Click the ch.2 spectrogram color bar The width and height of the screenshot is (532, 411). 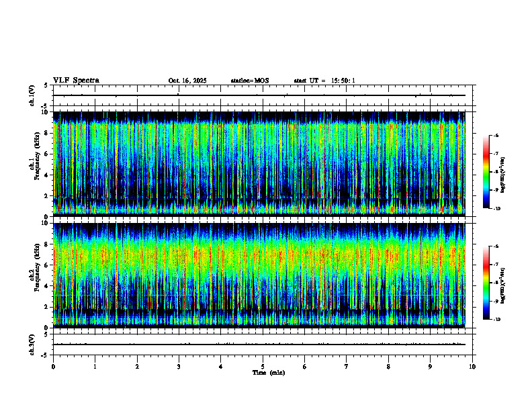click(486, 283)
